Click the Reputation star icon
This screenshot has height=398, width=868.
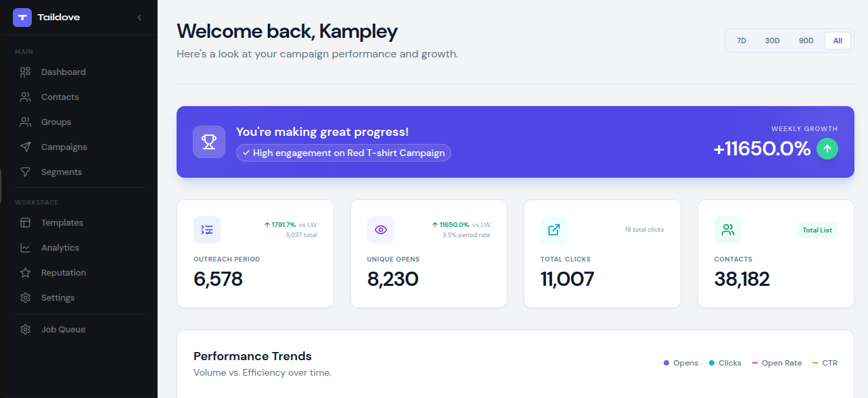pos(25,272)
